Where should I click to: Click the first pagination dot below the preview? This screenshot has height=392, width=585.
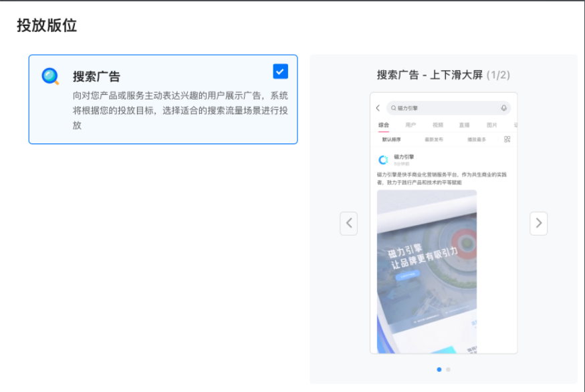coord(439,368)
